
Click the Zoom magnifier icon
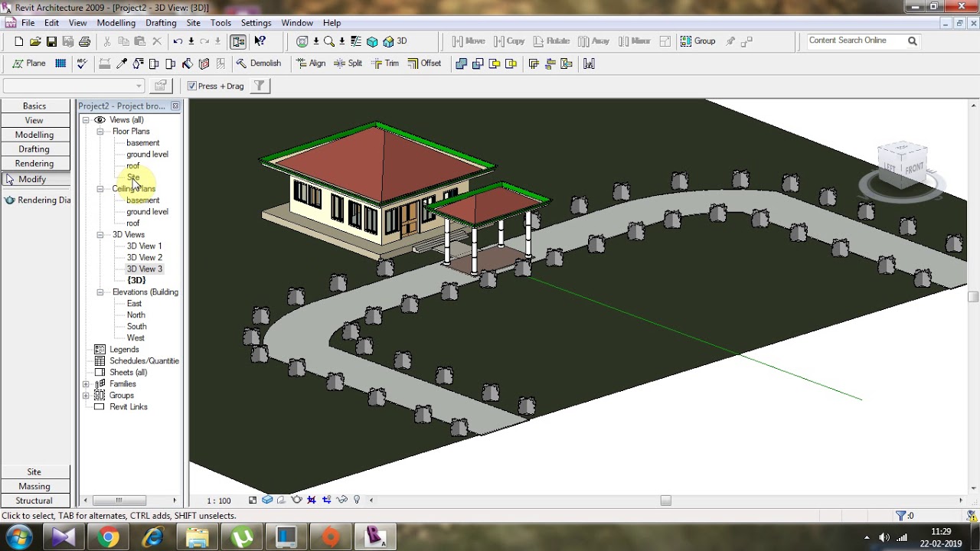(x=328, y=41)
